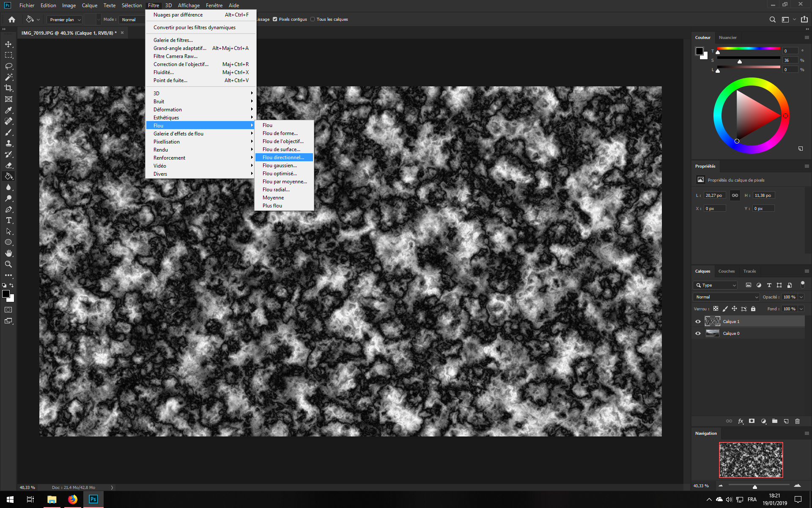Viewport: 812px width, 508px height.
Task: Choose Flou gaussien from the submenu
Action: point(280,166)
